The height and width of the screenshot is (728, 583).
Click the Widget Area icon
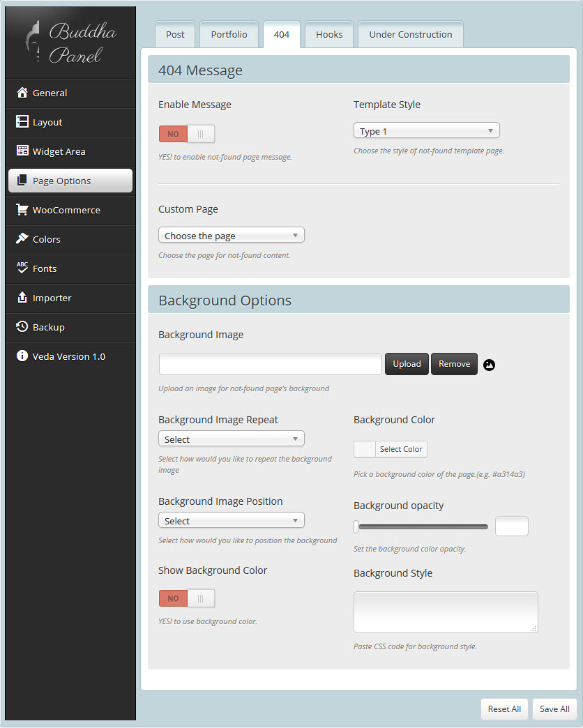point(22,151)
